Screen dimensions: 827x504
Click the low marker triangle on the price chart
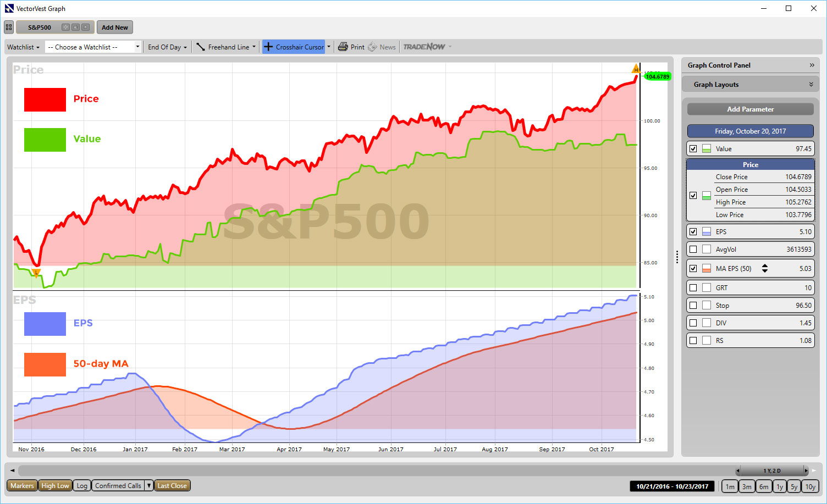pyautogui.click(x=36, y=273)
